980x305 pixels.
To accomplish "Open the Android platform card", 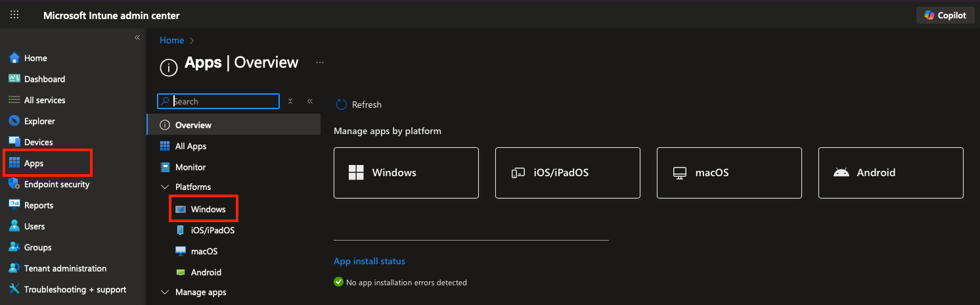I will point(891,173).
